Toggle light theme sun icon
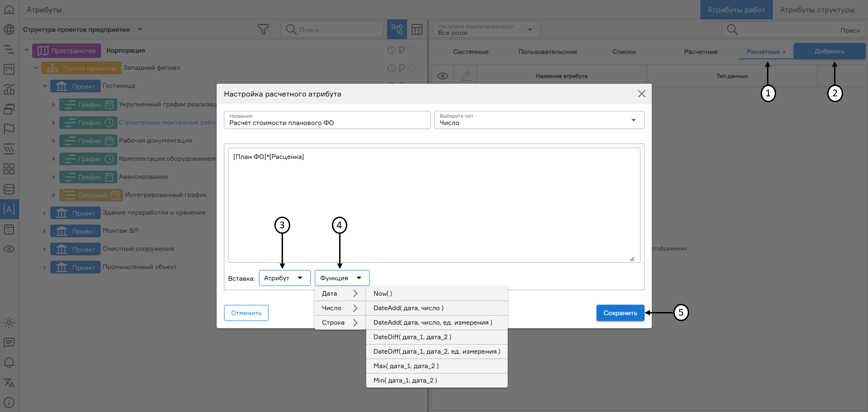The height and width of the screenshot is (412, 868). [9, 323]
